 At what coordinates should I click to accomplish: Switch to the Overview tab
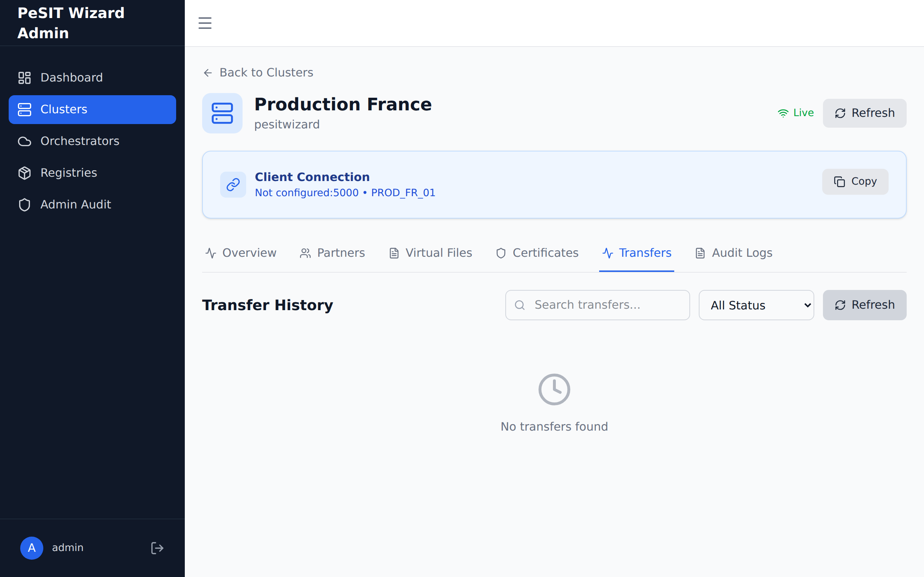(241, 253)
